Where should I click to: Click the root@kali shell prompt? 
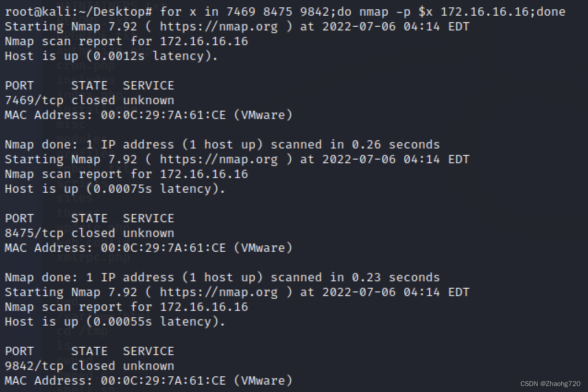[78, 12]
